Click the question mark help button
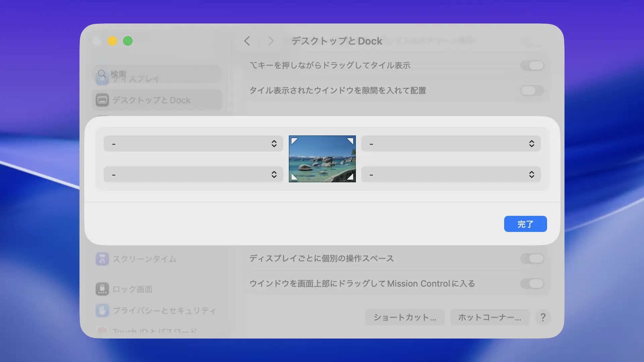 click(543, 317)
